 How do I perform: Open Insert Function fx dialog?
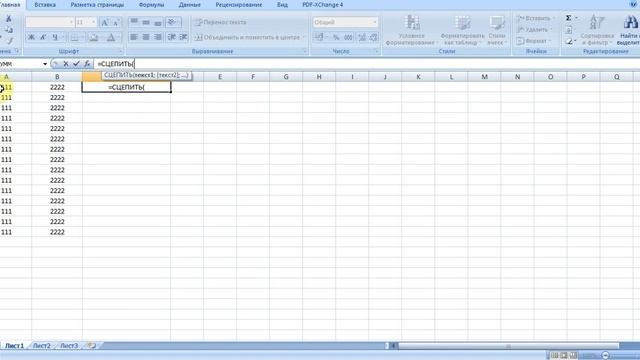[87, 64]
